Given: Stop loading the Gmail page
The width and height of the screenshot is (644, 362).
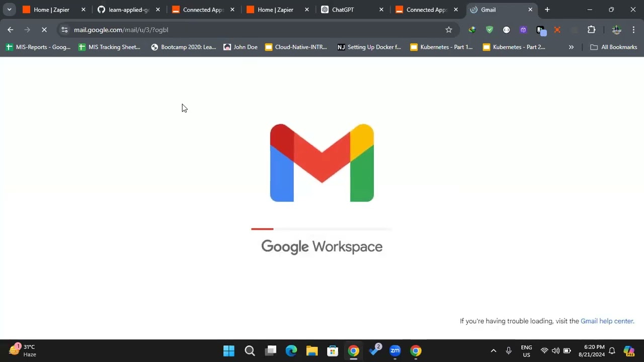Looking at the screenshot, I should pos(44,30).
